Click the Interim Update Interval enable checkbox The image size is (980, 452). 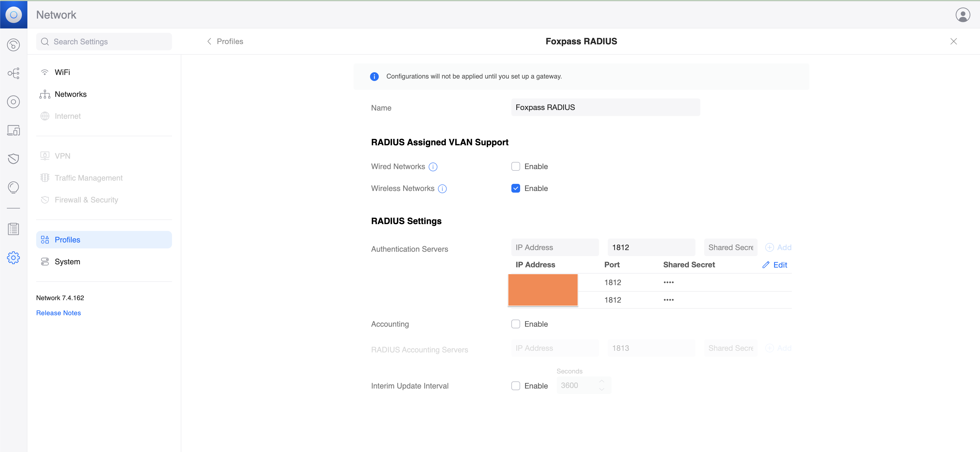(x=516, y=386)
